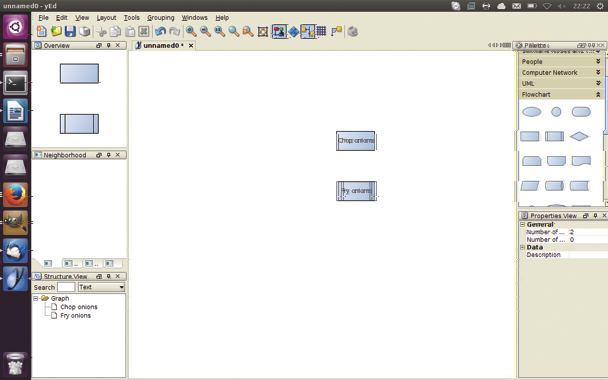The image size is (608, 380).
Task: Click the Open folder toolbar icon
Action: pyautogui.click(x=56, y=31)
